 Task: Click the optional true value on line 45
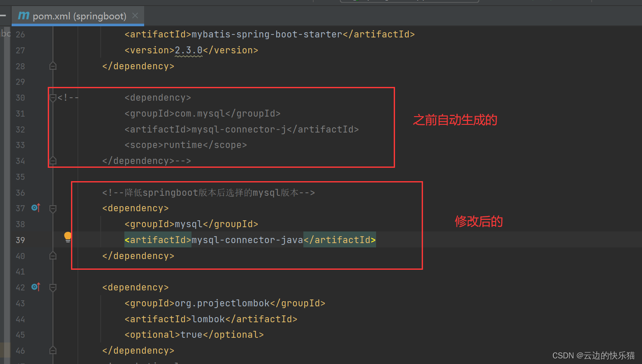(x=191, y=335)
